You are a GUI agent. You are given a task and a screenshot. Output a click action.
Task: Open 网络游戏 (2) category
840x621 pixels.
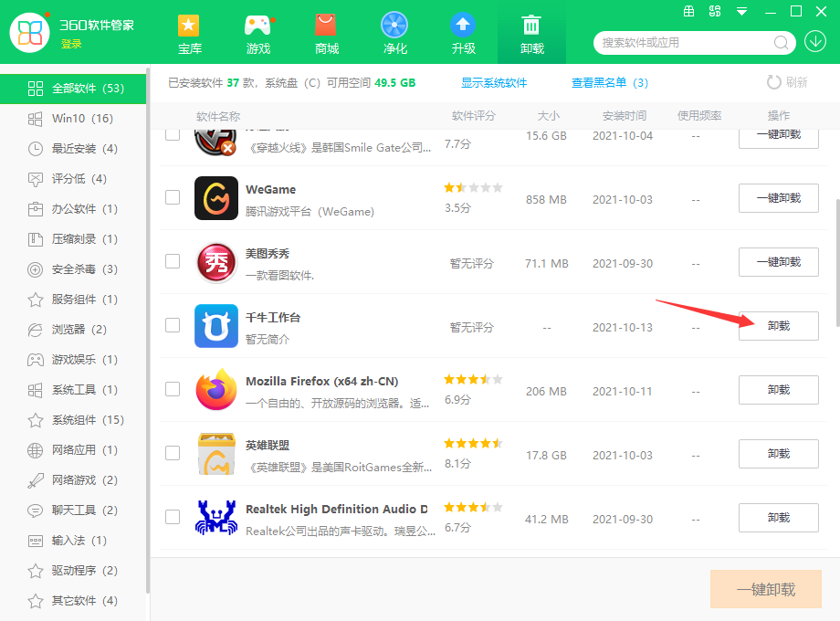(x=73, y=480)
